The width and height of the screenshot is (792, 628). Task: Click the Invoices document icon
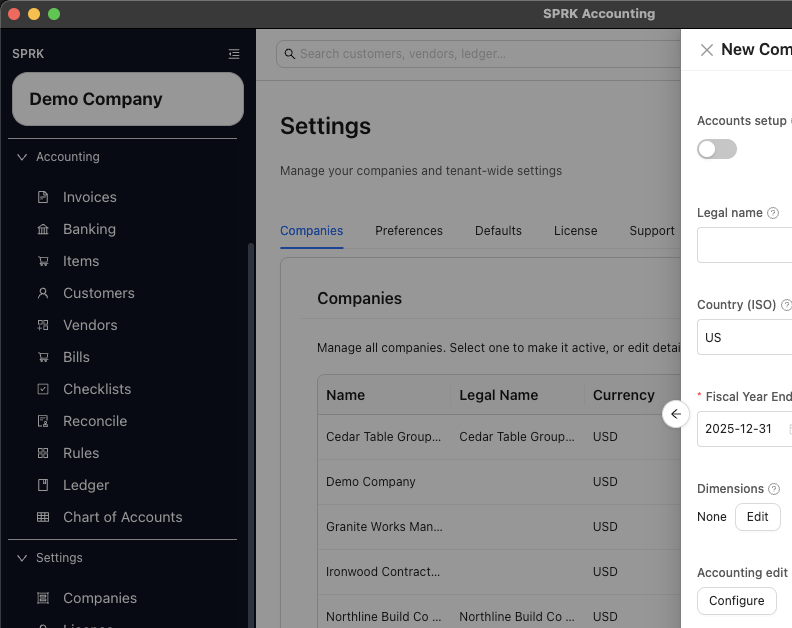(x=43, y=197)
